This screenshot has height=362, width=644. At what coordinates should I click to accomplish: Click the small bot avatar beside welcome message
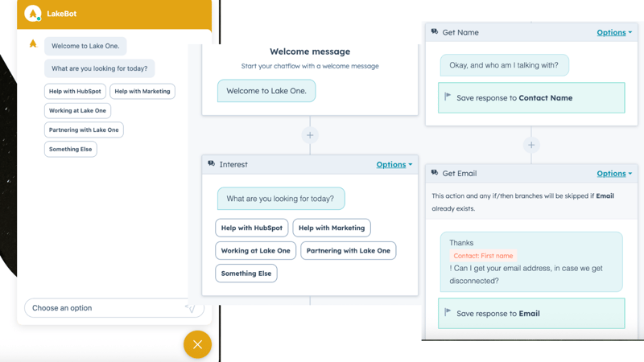tap(33, 43)
